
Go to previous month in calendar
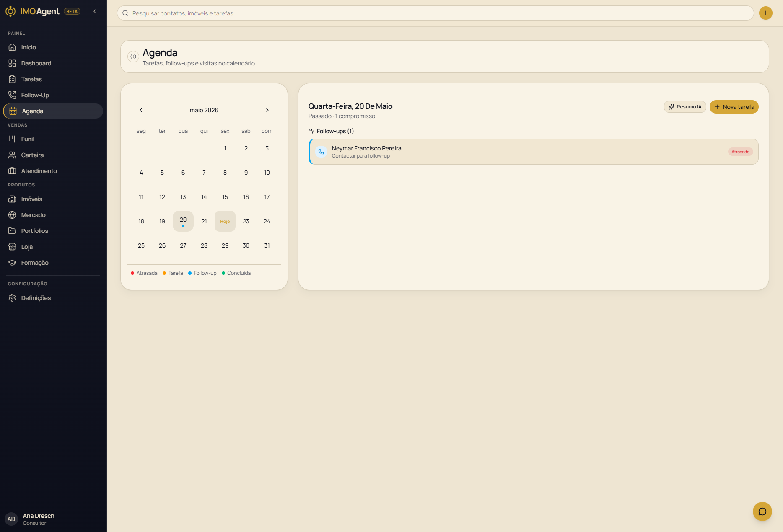(141, 110)
